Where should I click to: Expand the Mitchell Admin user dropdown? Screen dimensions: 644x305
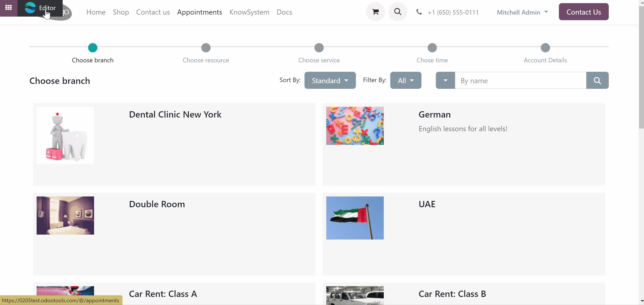522,12
